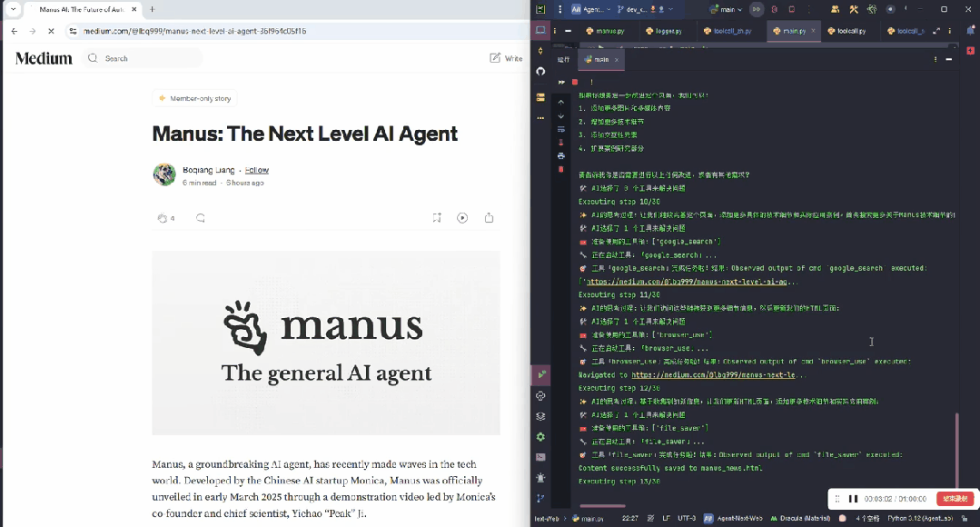
Task: Open the main run configuration dropdown
Action: click(x=727, y=9)
